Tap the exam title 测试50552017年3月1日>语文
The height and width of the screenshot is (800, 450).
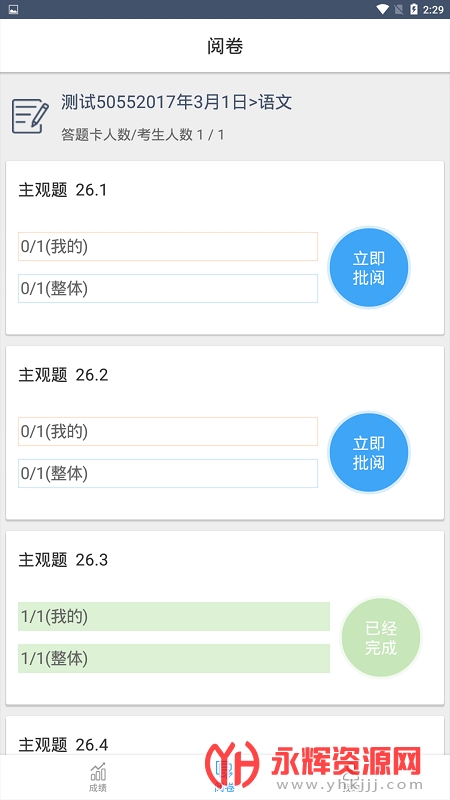(x=176, y=102)
